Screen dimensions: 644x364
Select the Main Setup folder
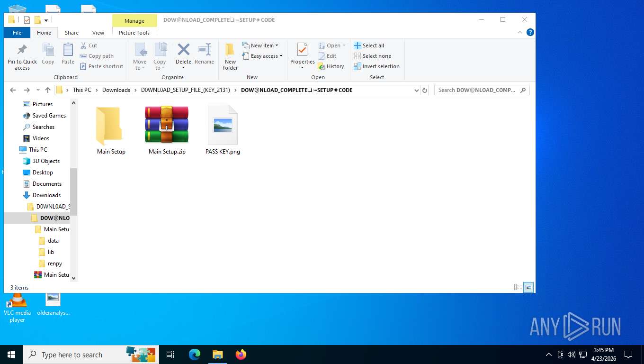pyautogui.click(x=111, y=130)
